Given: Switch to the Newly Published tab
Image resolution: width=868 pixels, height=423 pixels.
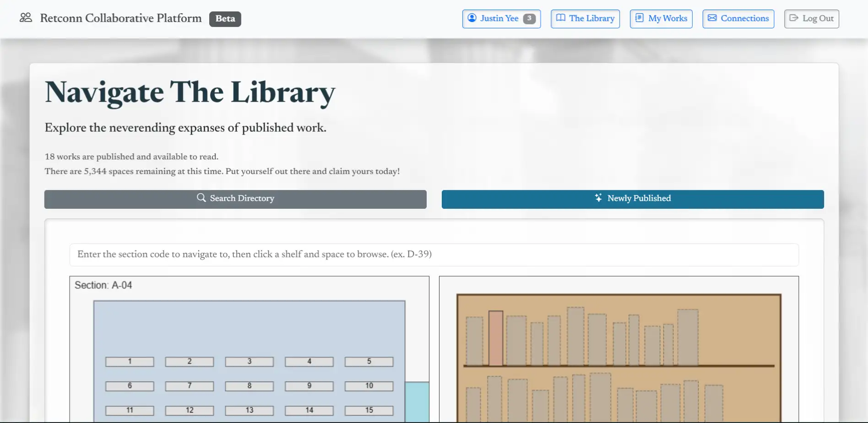Looking at the screenshot, I should coord(633,199).
